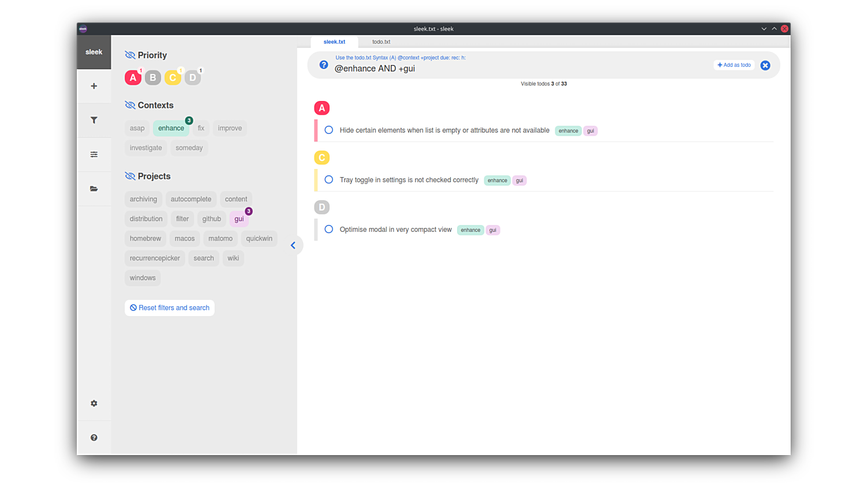Toggle the 'asap' context filter

click(137, 128)
